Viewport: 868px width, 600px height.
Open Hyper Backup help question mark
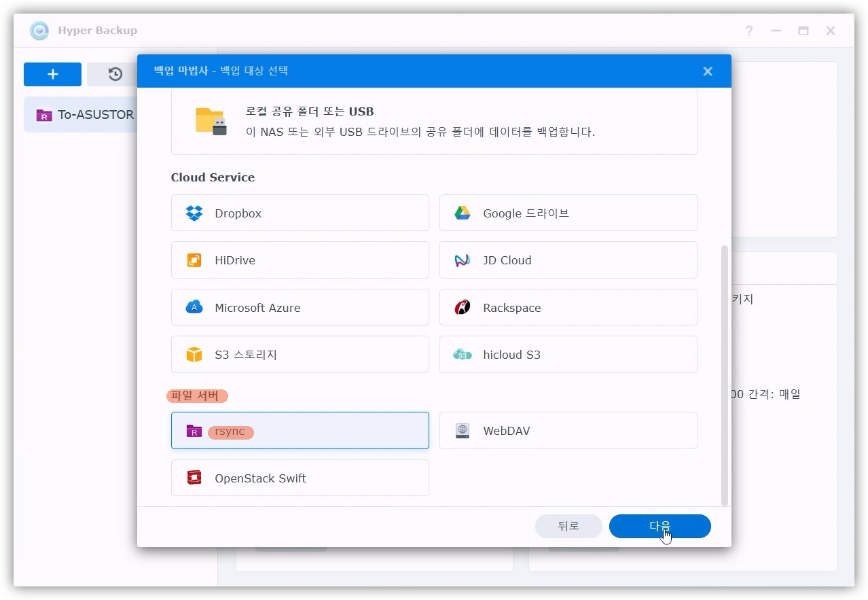(748, 31)
